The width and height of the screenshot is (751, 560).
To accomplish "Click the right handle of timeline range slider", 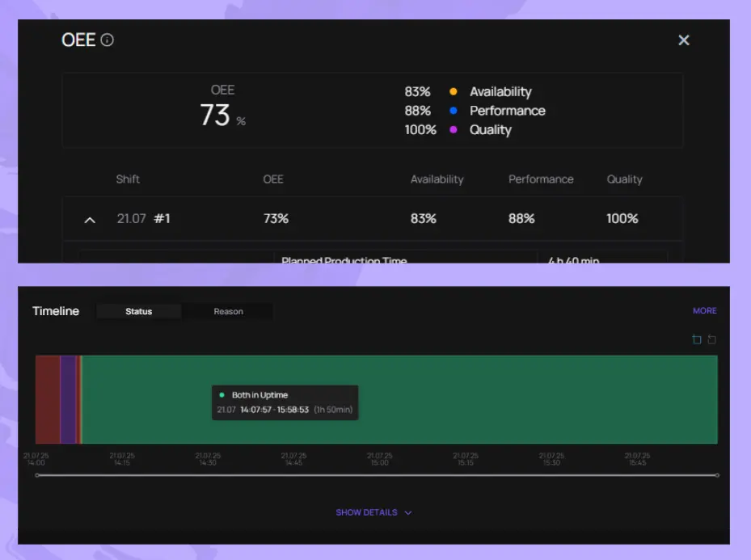I will 717,475.
